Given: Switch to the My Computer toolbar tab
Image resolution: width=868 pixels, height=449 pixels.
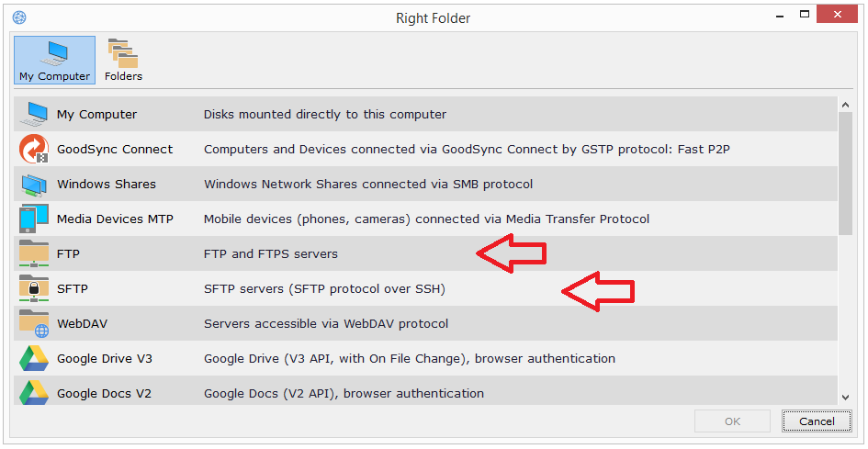Looking at the screenshot, I should coord(55,61).
